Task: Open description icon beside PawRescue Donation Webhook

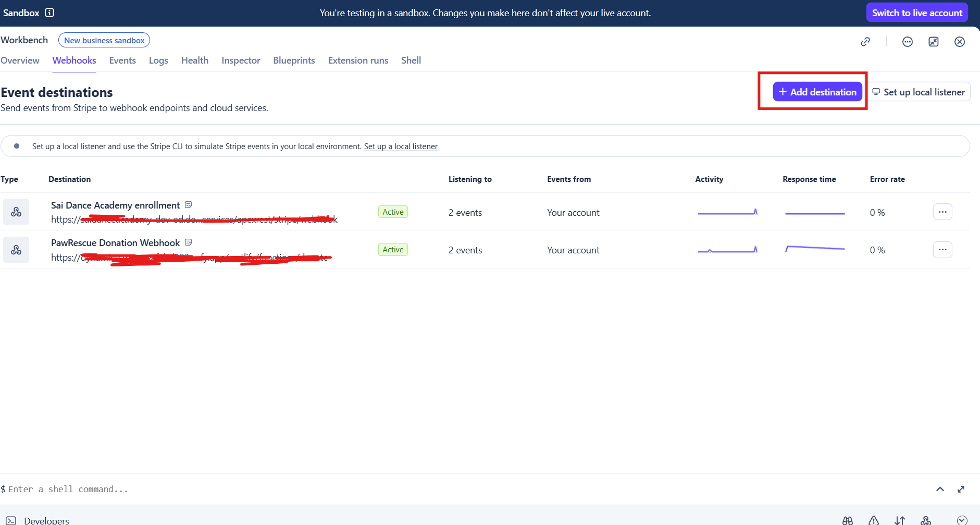Action: click(189, 242)
